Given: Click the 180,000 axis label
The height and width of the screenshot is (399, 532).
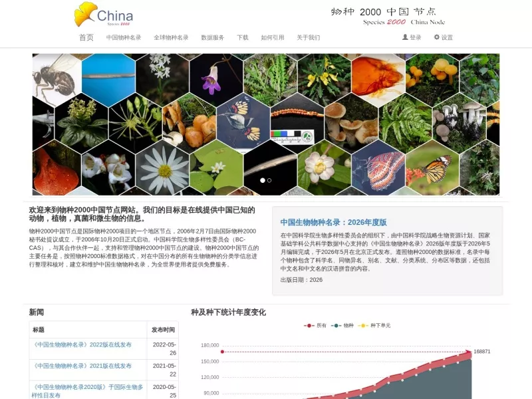Looking at the screenshot, I should point(210,345).
